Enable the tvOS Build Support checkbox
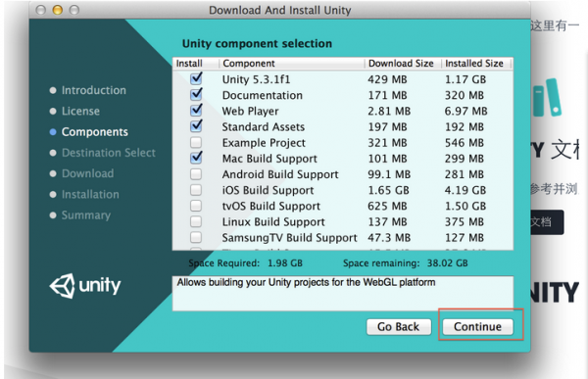 pos(196,206)
